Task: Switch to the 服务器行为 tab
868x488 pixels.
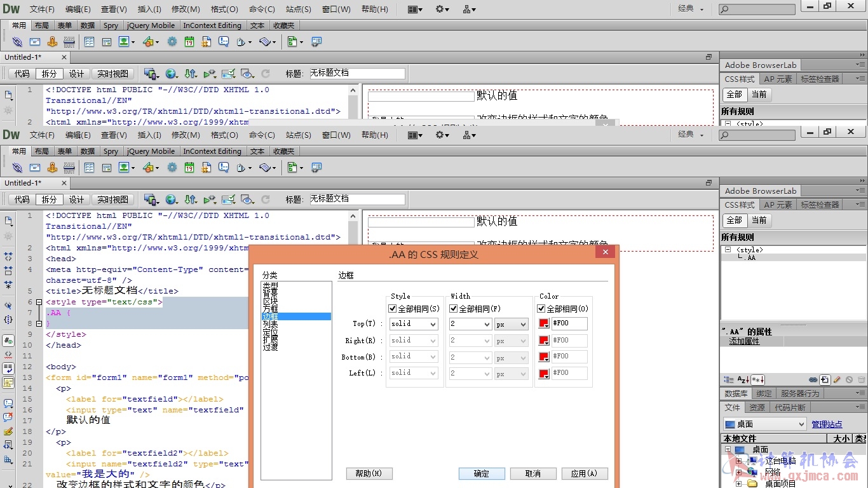Action: coord(800,393)
